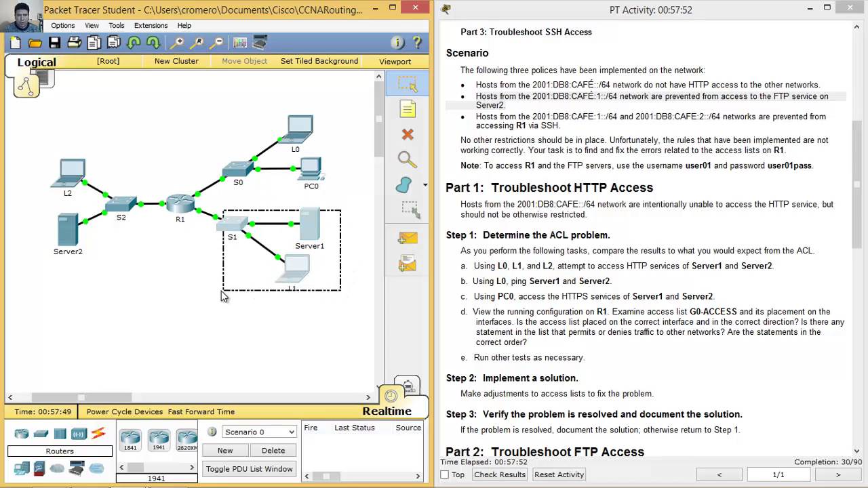Viewport: 868px width, 488px height.
Task: Choose the Select tool in side toolbar
Action: [x=407, y=83]
